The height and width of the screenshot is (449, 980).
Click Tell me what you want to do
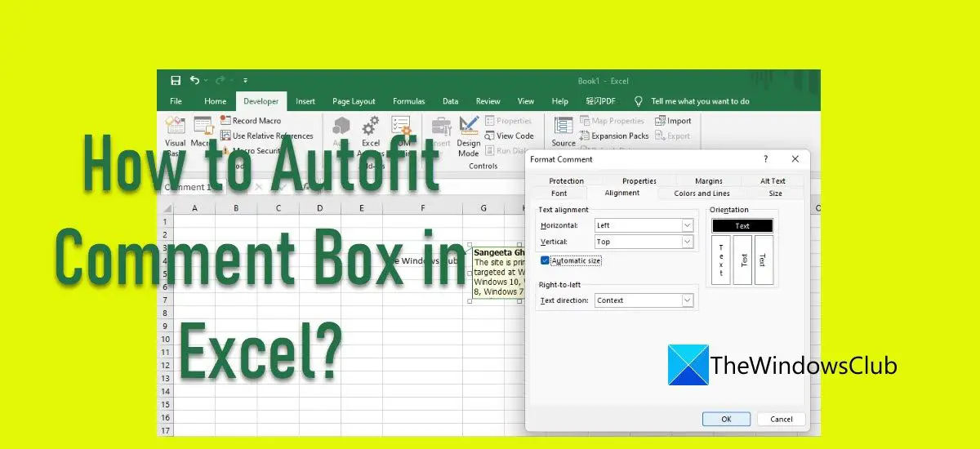click(x=700, y=101)
